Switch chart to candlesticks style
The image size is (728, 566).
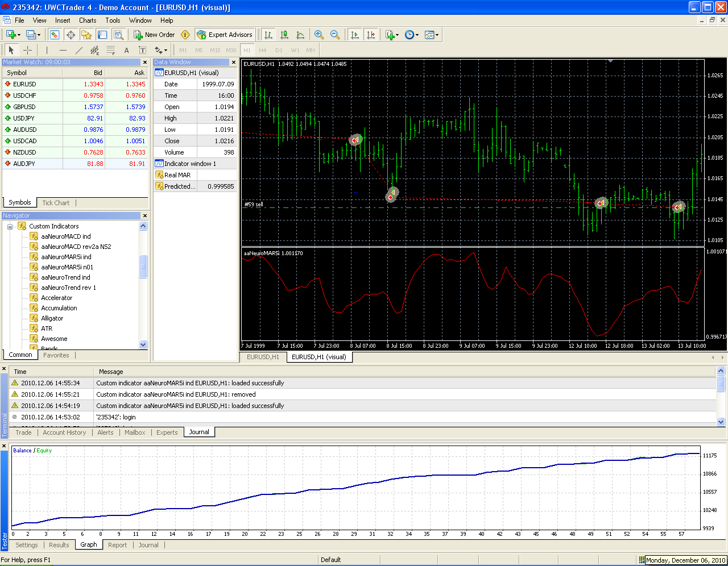pos(284,35)
